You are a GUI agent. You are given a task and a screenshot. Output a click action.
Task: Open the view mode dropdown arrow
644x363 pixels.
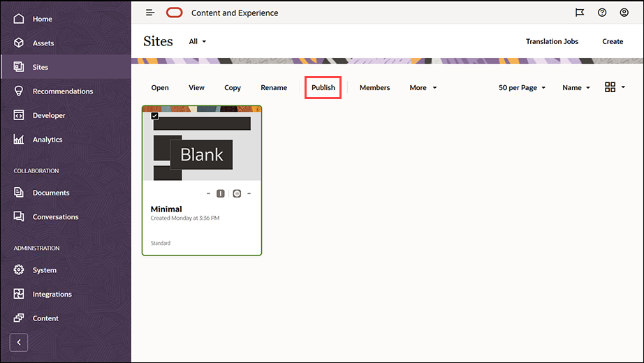[x=623, y=87]
